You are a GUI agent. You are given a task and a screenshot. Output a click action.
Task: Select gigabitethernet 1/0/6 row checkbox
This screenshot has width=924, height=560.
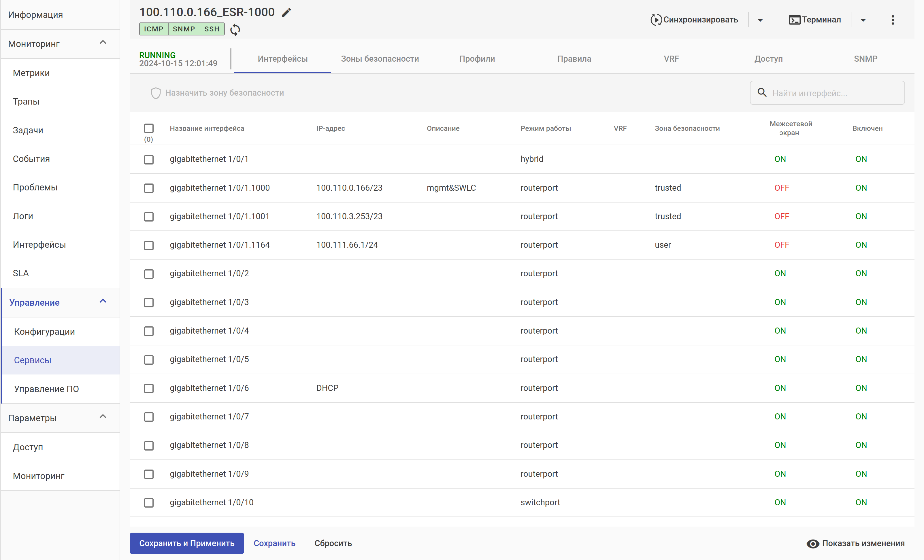149,388
